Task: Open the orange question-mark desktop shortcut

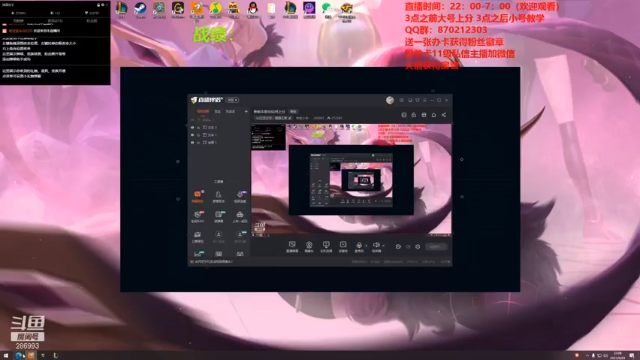Action: pyautogui.click(x=197, y=9)
